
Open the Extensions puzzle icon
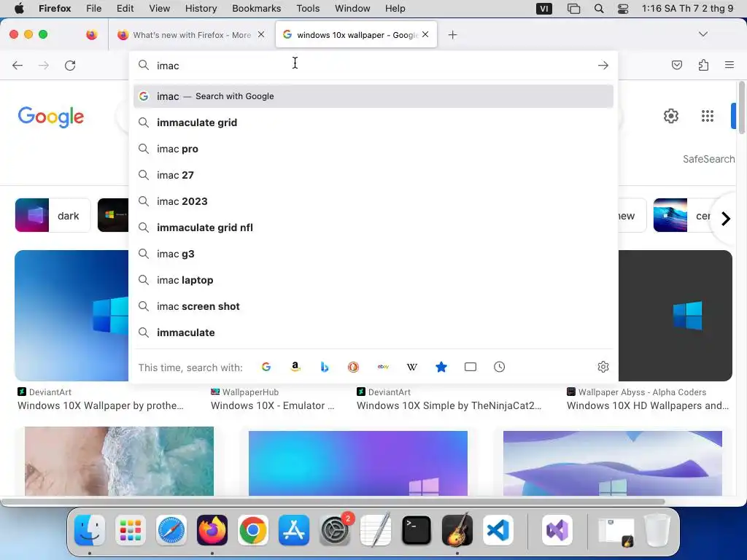[703, 65]
